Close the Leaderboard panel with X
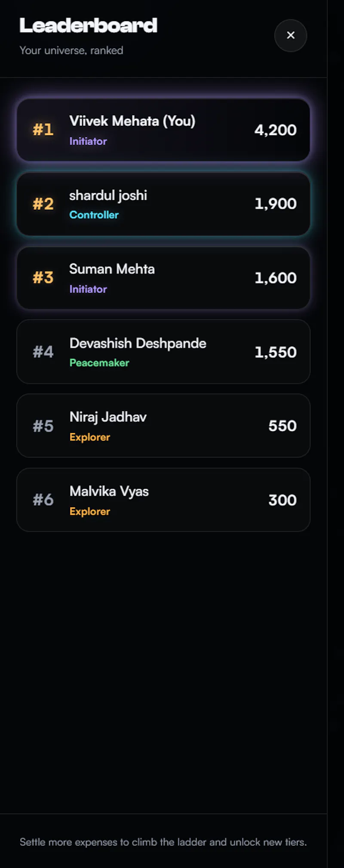The width and height of the screenshot is (344, 868). tap(291, 36)
